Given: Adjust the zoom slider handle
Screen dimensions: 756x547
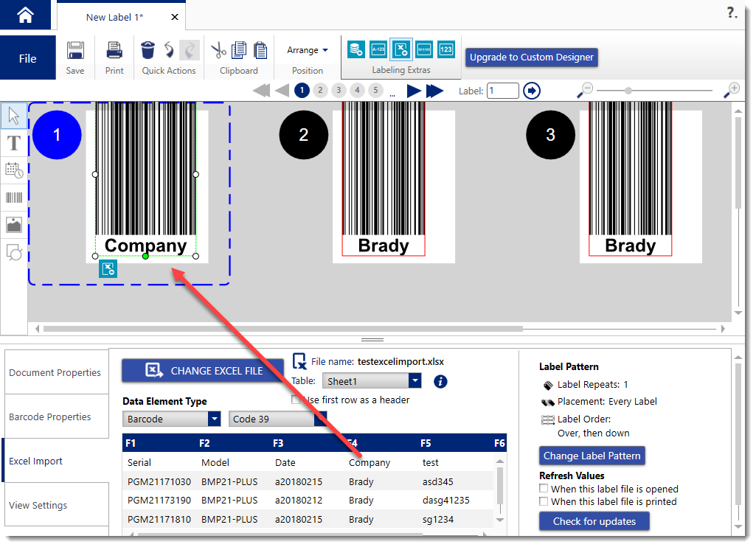Looking at the screenshot, I should point(628,90).
